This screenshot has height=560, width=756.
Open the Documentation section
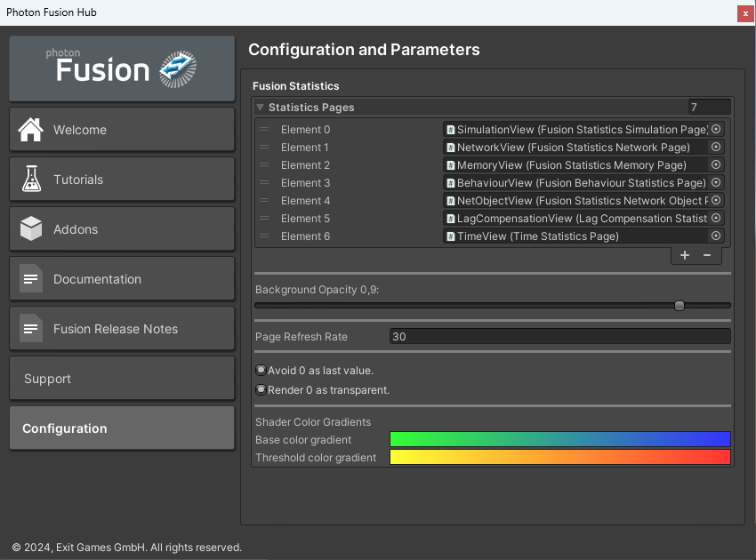pyautogui.click(x=122, y=278)
